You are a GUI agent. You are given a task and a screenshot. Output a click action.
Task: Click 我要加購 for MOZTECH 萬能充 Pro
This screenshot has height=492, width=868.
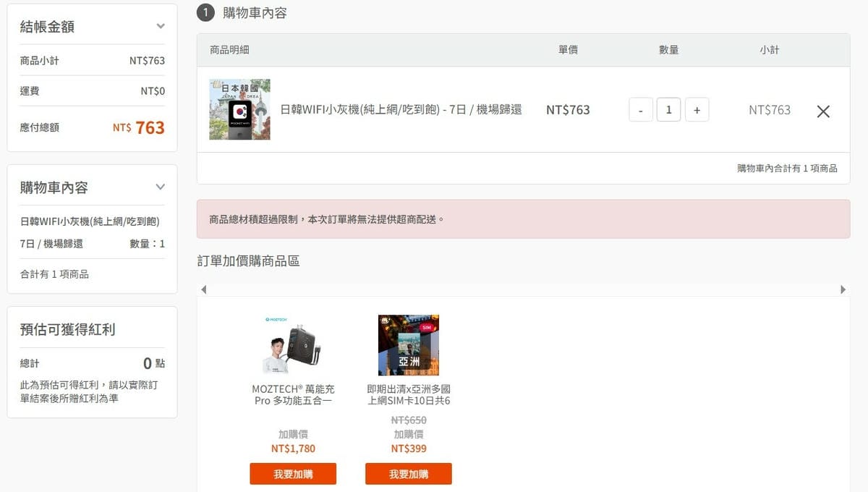point(292,474)
